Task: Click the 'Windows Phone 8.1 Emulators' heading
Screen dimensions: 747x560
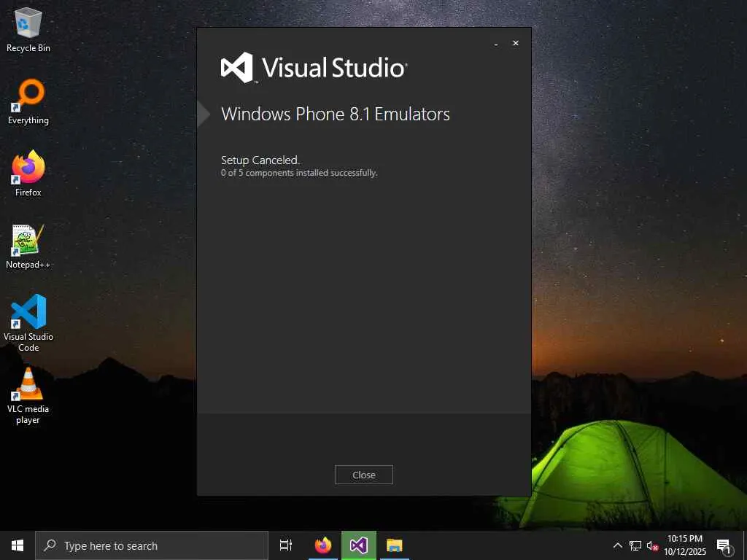Action: [x=336, y=114]
